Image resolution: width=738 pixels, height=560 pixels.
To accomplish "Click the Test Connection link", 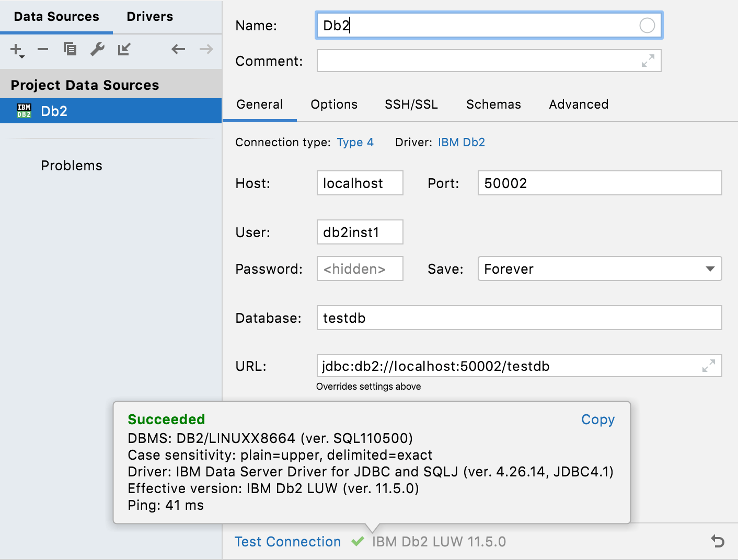I will [287, 542].
